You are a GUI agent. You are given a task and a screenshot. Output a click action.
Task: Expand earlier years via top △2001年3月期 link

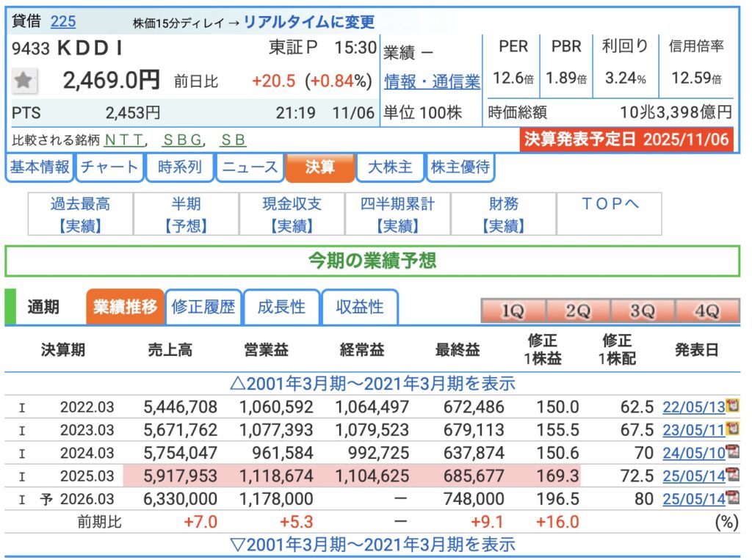click(372, 383)
